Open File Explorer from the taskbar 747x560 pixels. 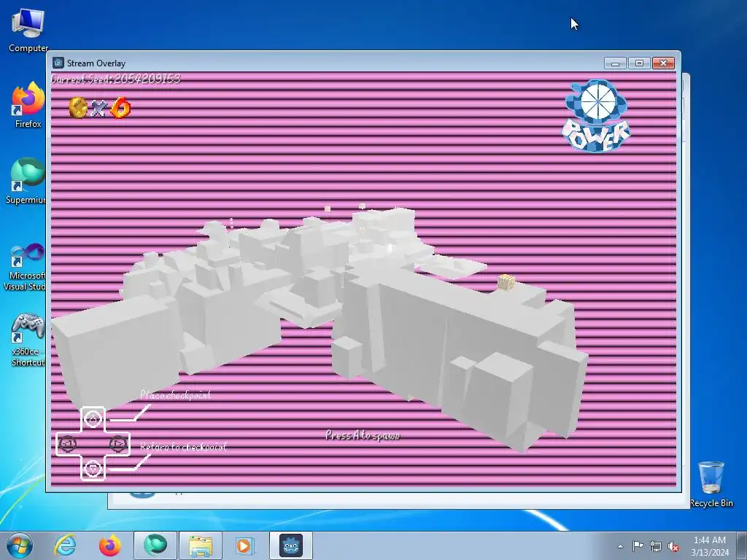[x=200, y=545]
